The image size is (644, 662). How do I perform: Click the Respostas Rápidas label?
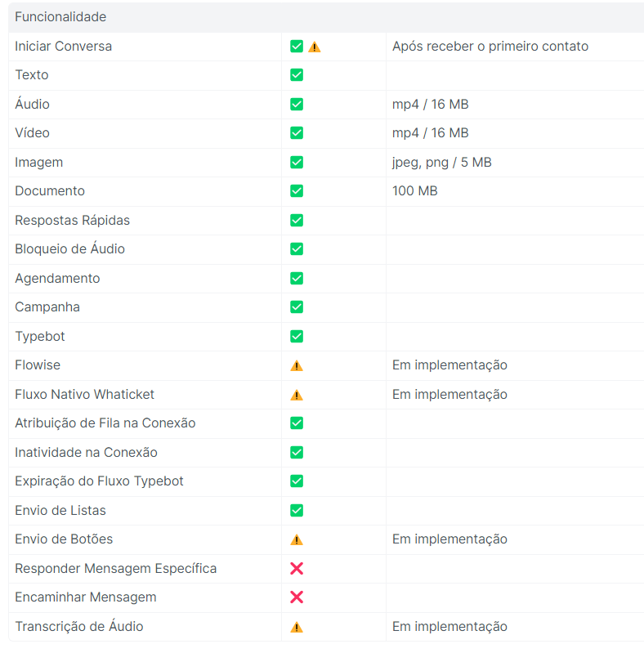[72, 220]
